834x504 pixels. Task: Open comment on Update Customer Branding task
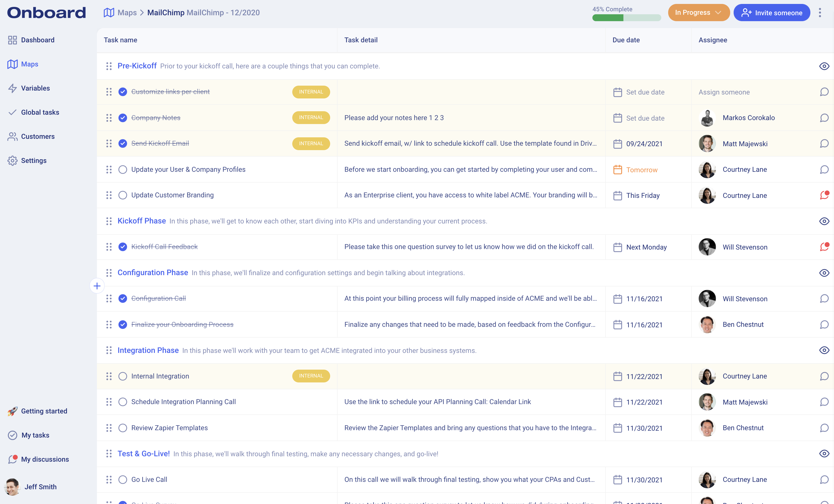(824, 195)
